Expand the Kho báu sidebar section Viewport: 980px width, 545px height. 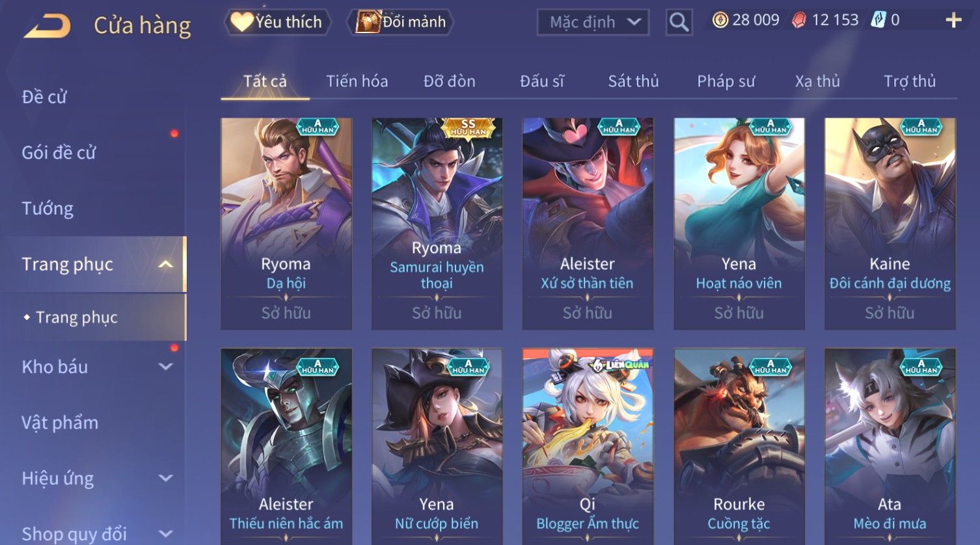[166, 367]
